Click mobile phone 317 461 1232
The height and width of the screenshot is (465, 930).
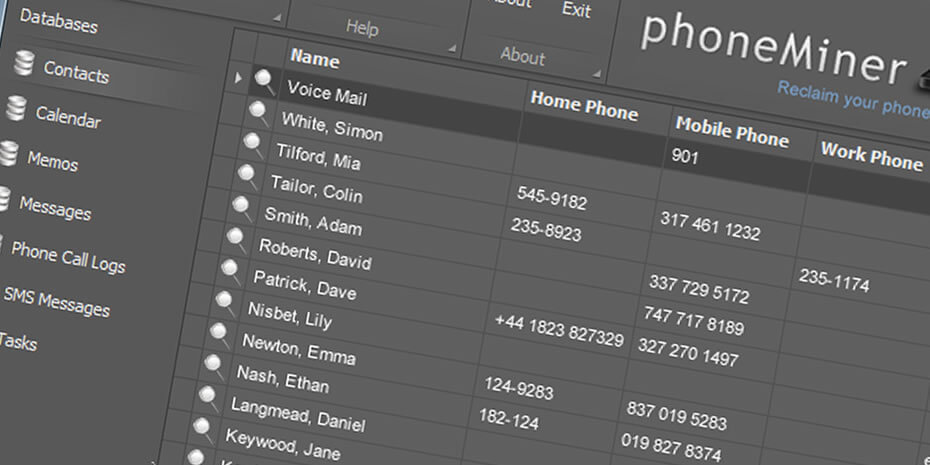[710, 226]
